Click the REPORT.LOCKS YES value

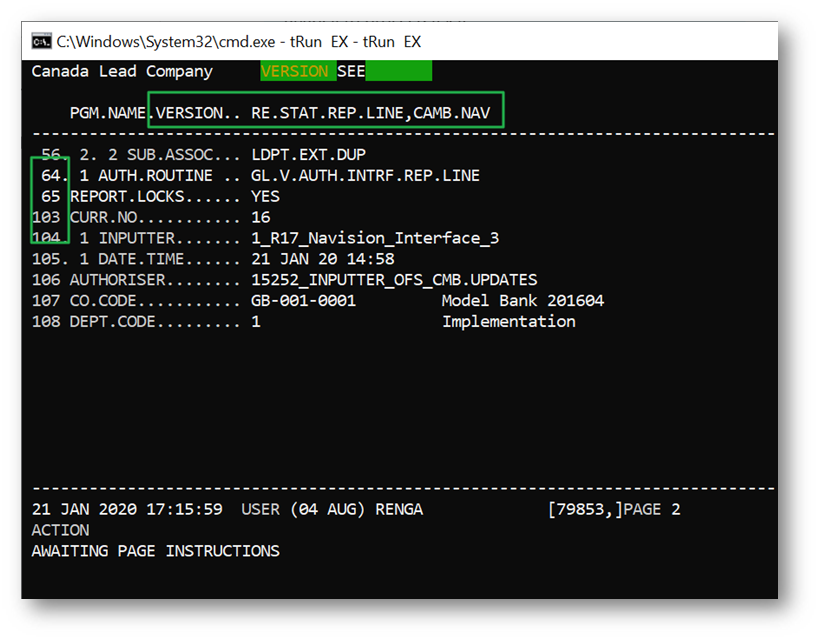point(265,197)
